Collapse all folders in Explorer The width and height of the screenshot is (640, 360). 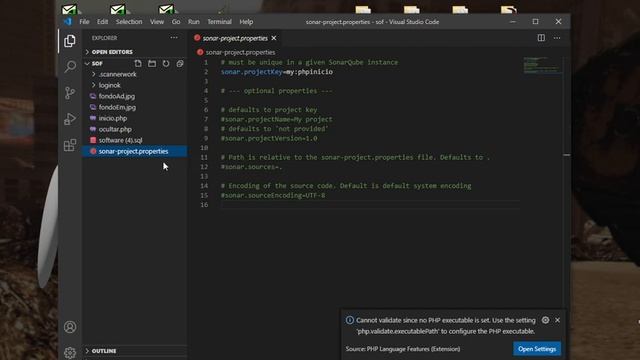click(x=180, y=64)
